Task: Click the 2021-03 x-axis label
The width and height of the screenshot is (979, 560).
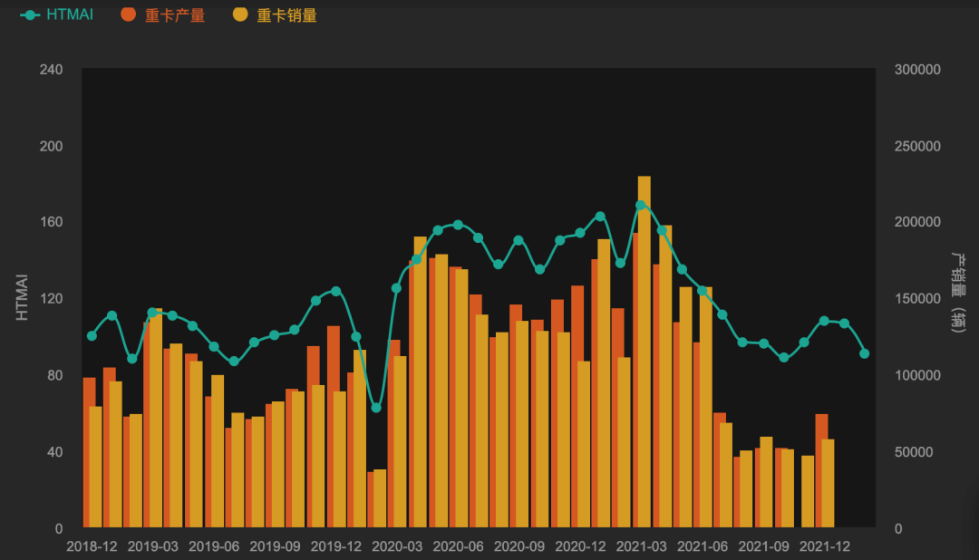Action: (x=641, y=546)
